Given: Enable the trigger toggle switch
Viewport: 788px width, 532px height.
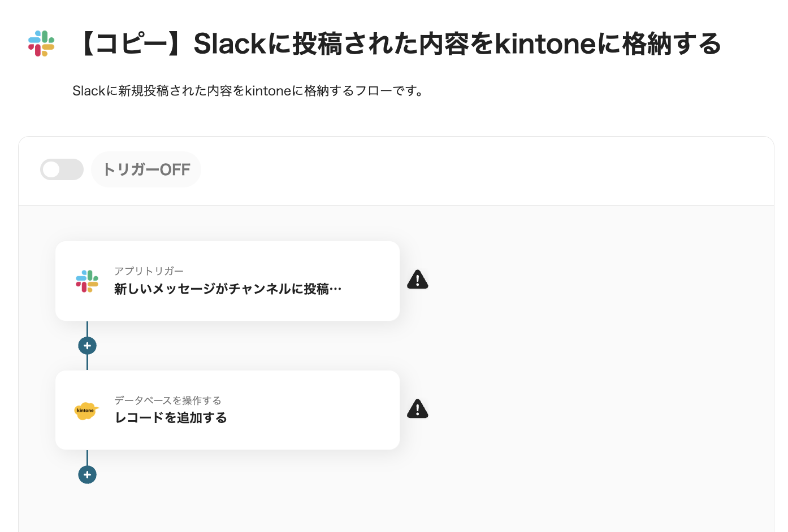Looking at the screenshot, I should (62, 169).
